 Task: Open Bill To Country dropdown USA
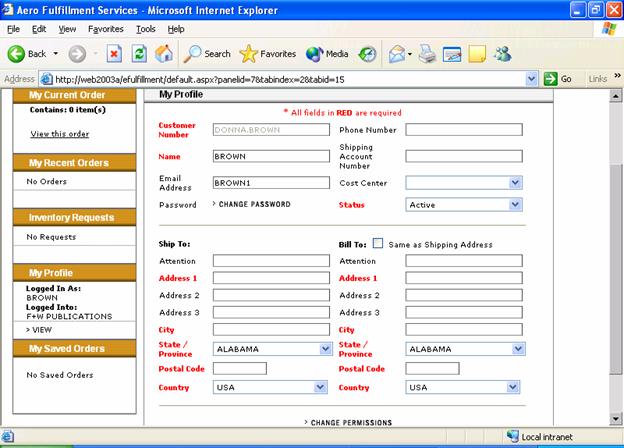(x=463, y=387)
